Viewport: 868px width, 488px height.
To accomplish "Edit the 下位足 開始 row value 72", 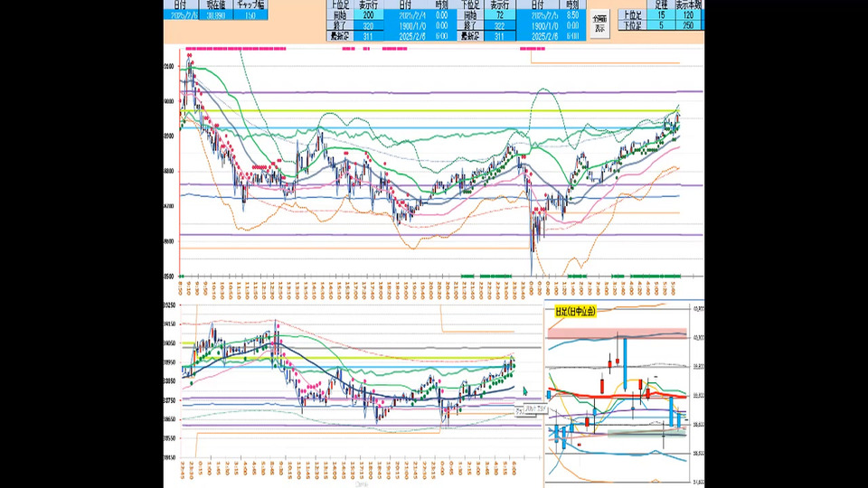I will click(x=500, y=15).
